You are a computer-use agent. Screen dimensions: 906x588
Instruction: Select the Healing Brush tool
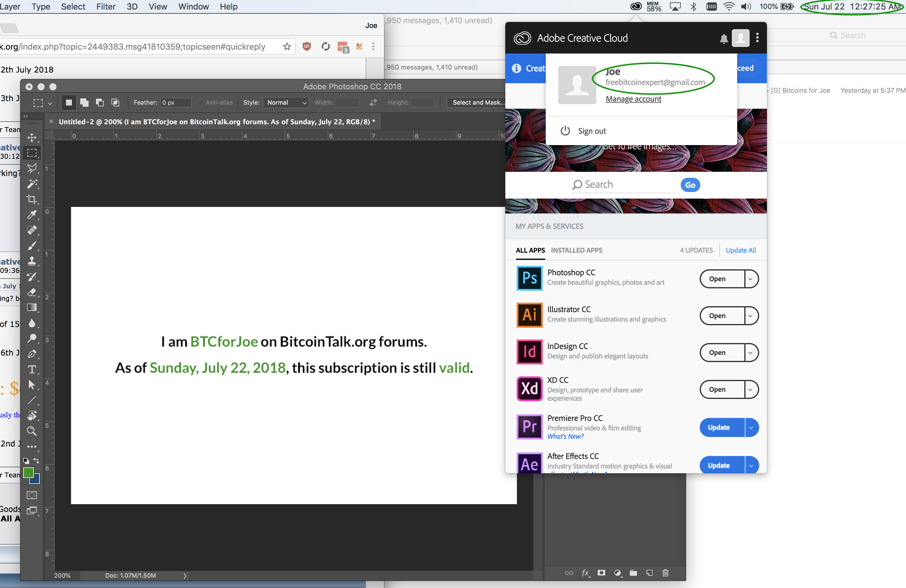(32, 230)
